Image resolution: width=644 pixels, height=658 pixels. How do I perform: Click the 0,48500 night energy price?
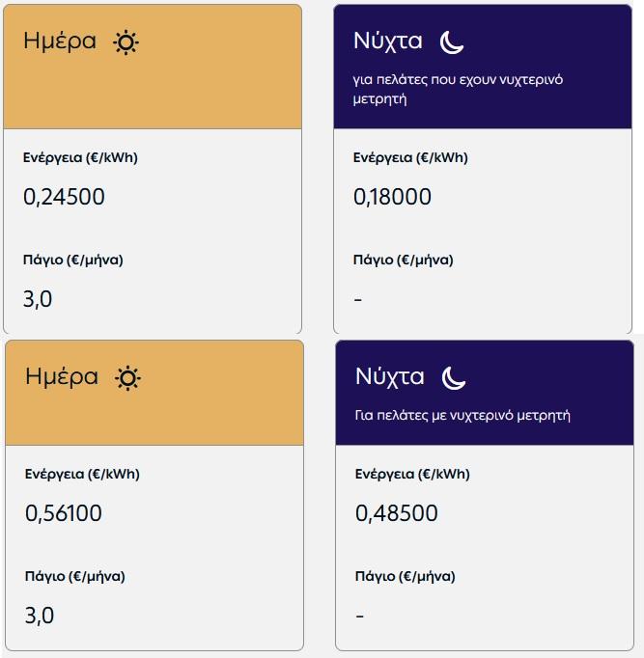pos(396,513)
